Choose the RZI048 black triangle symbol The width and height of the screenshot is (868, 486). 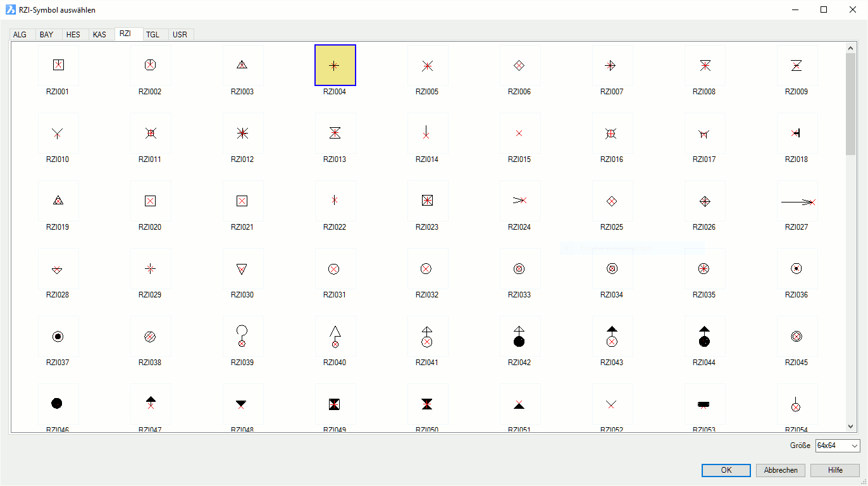(243, 404)
